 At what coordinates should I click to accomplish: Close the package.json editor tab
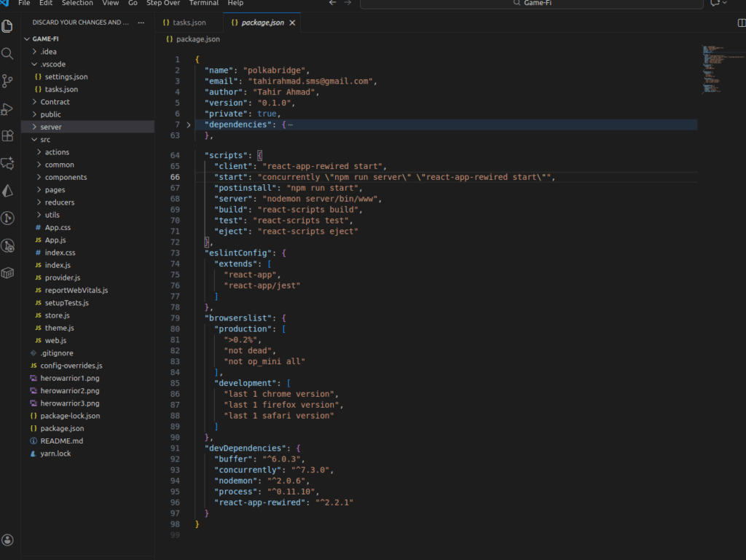click(293, 23)
